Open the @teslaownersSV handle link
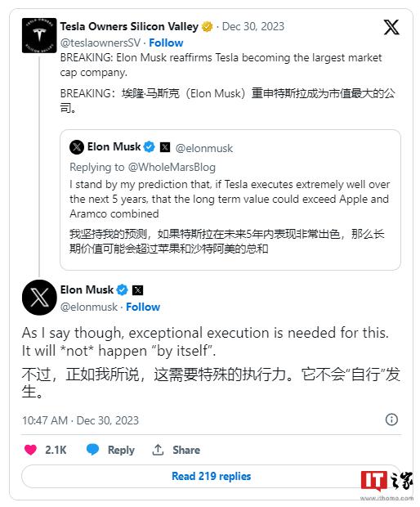420x507 pixels. (101, 43)
